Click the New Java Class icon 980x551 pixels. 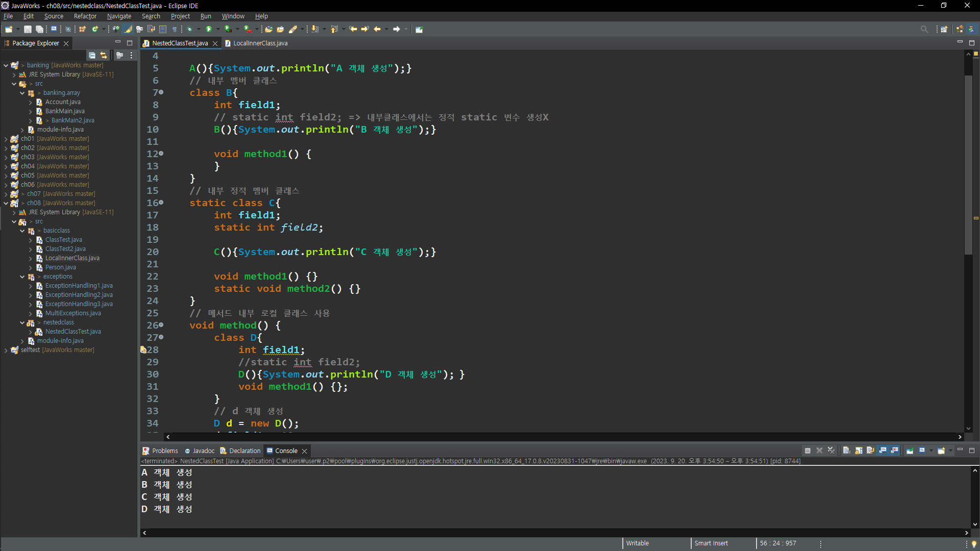(x=95, y=29)
